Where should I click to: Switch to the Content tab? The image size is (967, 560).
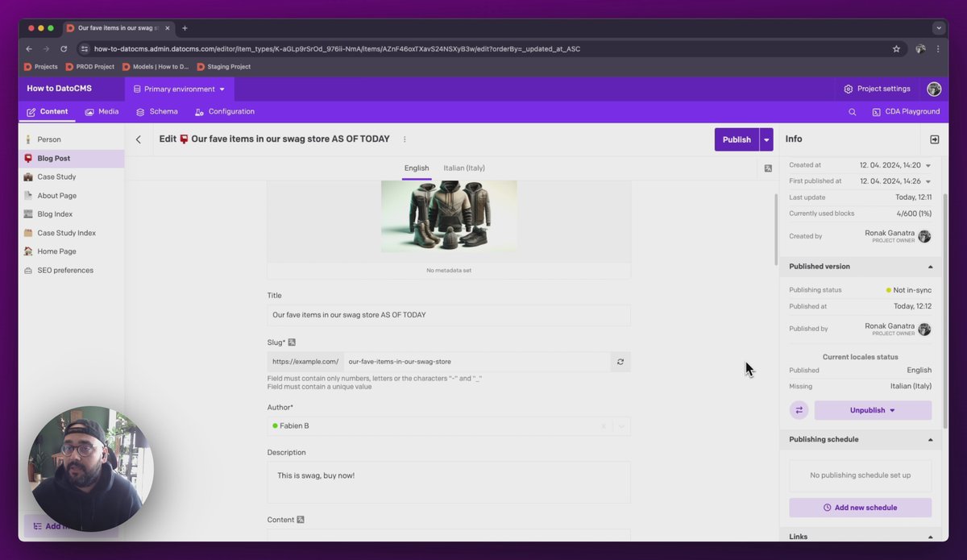click(48, 112)
